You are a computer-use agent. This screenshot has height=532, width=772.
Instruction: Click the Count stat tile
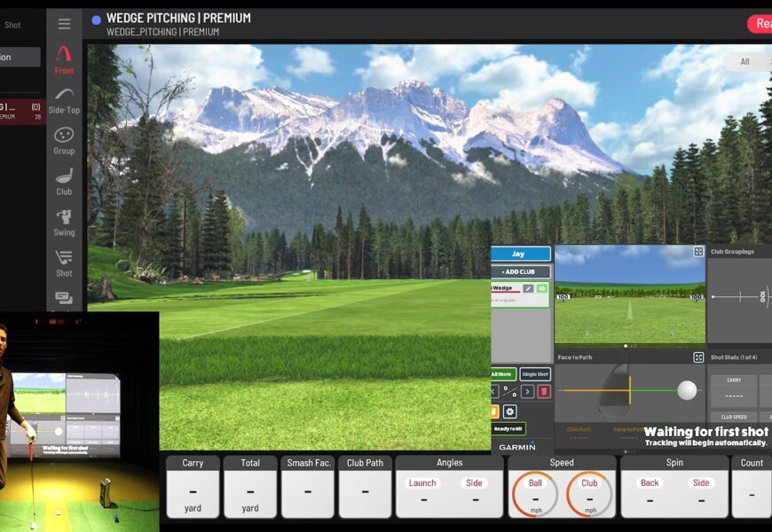pyautogui.click(x=752, y=487)
